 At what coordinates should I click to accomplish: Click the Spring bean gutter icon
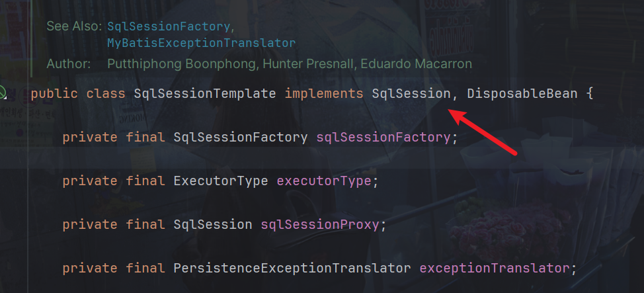[x=3, y=93]
